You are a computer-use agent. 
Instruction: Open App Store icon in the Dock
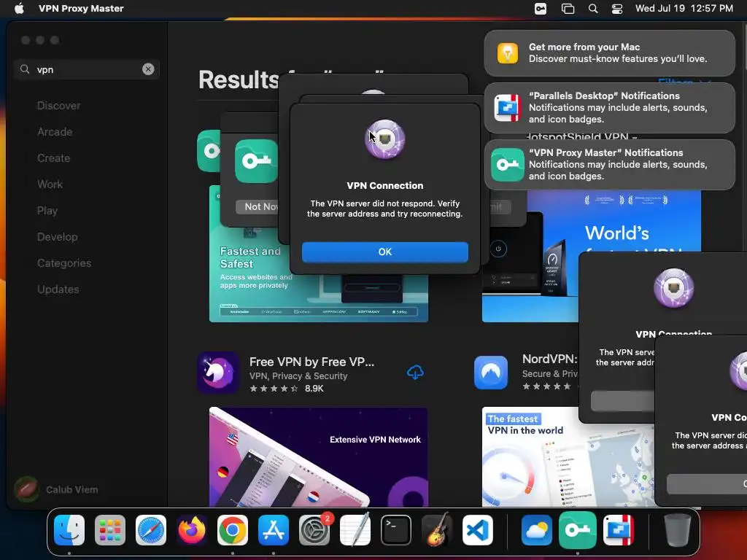(x=274, y=530)
